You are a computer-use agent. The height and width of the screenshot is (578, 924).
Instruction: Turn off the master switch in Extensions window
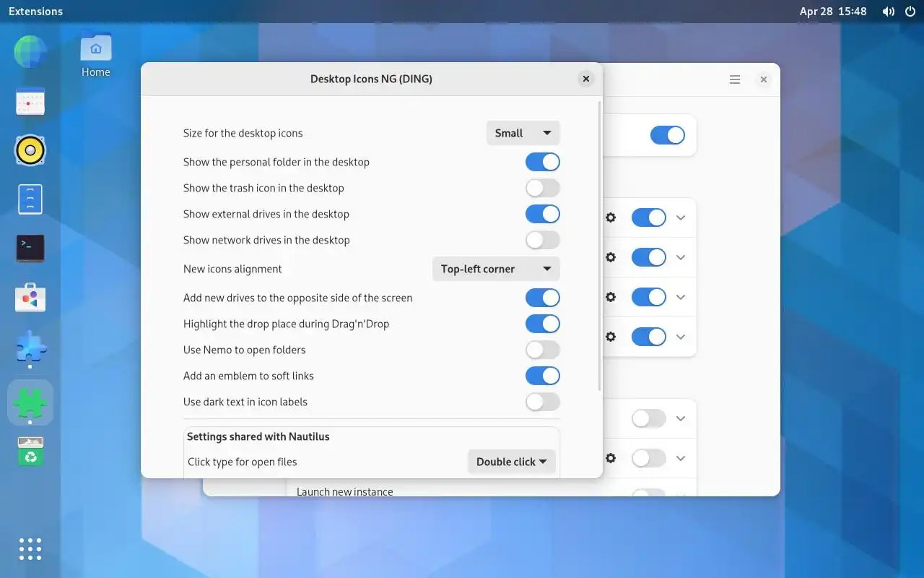(668, 135)
